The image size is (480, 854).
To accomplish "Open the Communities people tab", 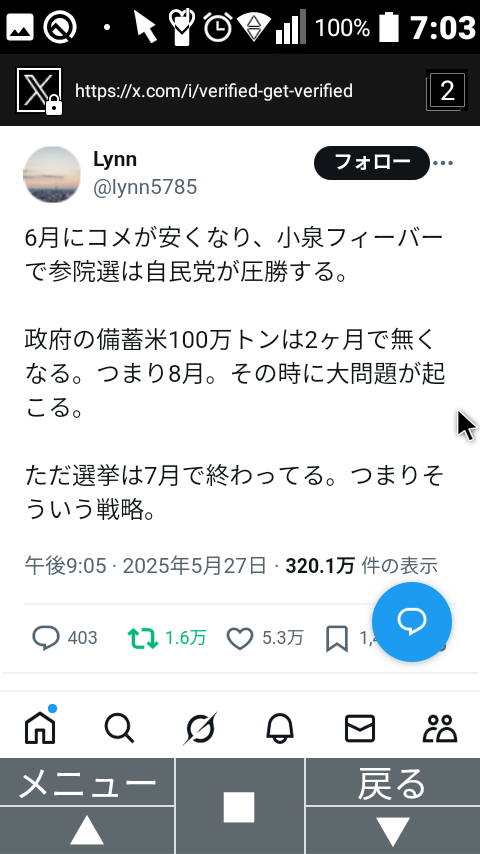I will [440, 728].
